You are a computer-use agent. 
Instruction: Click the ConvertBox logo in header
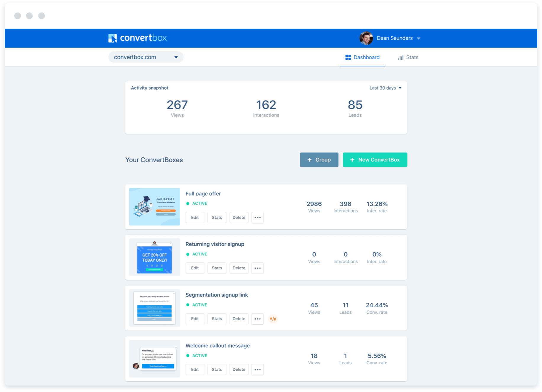pyautogui.click(x=138, y=38)
